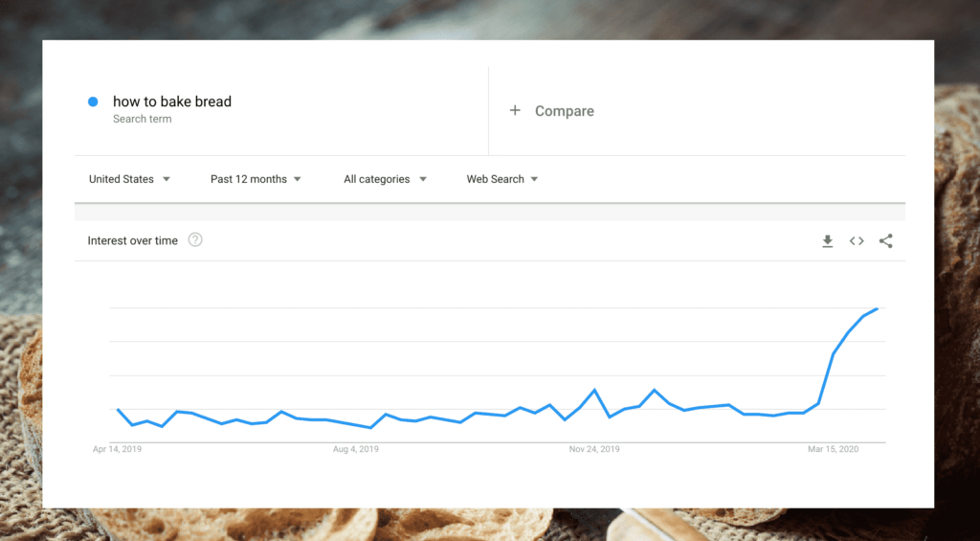Viewport: 980px width, 541px height.
Task: Open the Web Search type dropdown
Action: [x=501, y=179]
